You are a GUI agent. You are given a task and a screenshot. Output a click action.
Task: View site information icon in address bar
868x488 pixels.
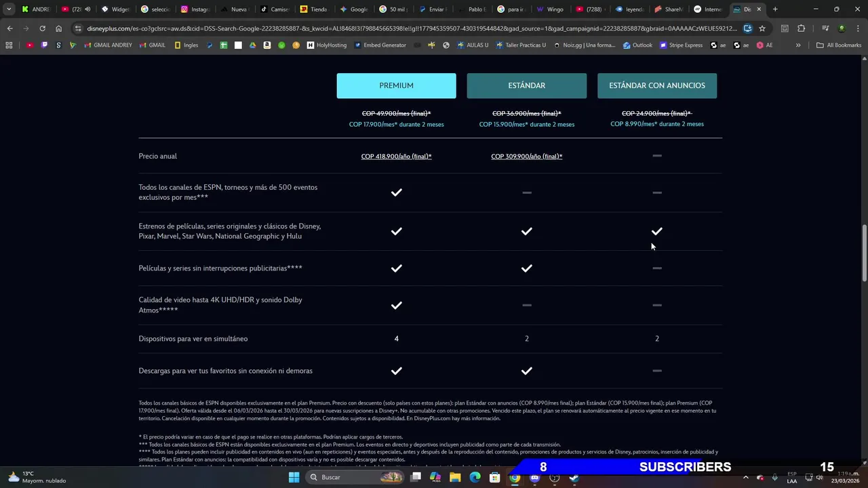[x=78, y=28]
